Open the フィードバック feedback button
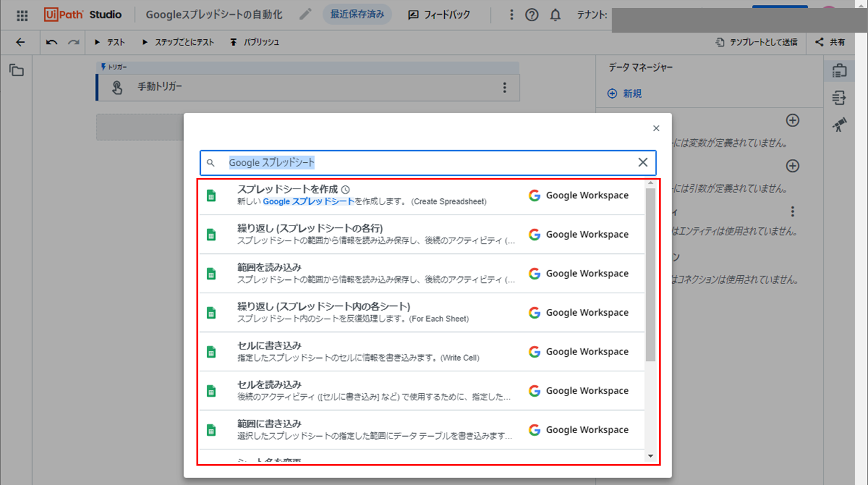Viewport: 868px width, 485px height. 439,15
